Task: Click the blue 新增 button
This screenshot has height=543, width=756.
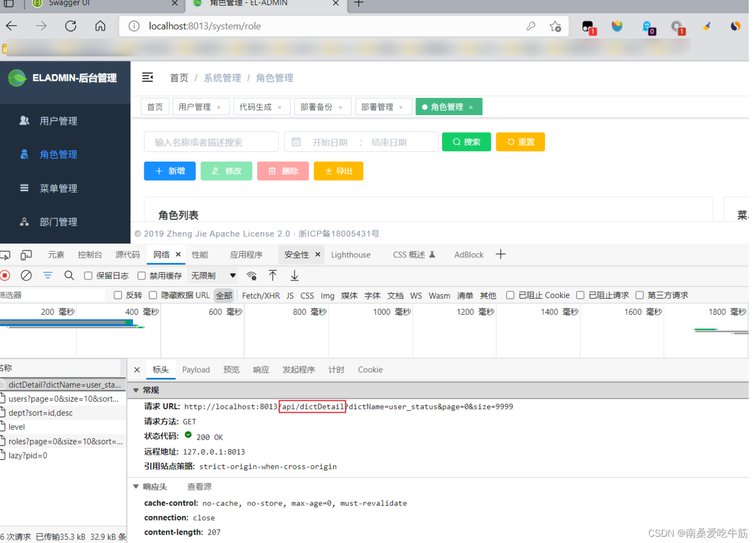Action: click(170, 171)
